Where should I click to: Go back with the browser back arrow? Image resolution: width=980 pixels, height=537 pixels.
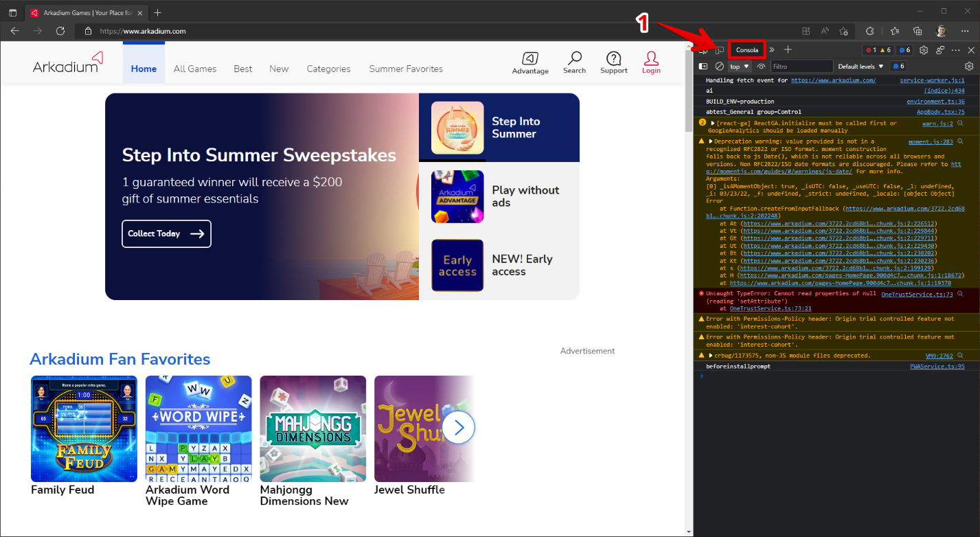click(15, 31)
